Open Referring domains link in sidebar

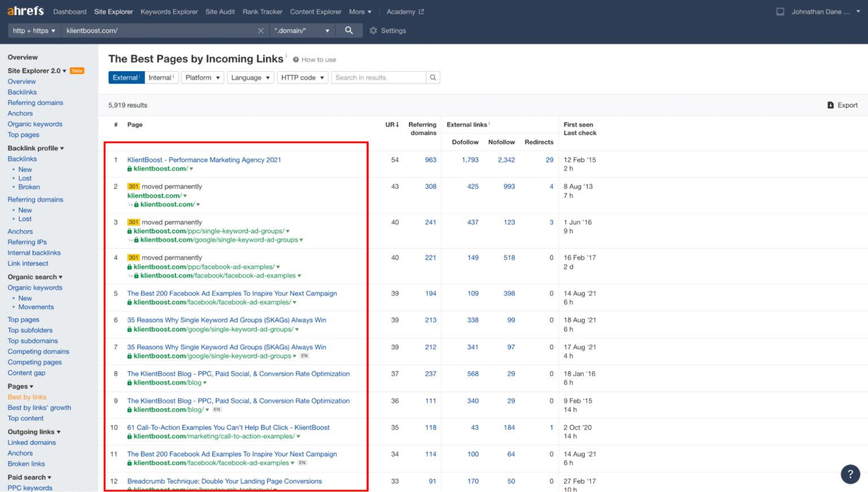(35, 103)
